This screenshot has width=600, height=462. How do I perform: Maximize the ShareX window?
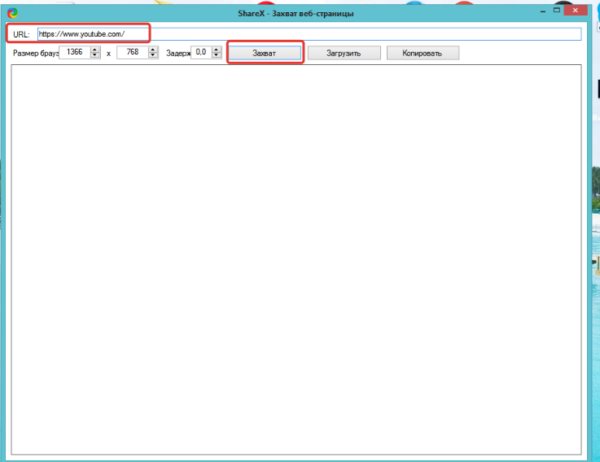tap(557, 10)
